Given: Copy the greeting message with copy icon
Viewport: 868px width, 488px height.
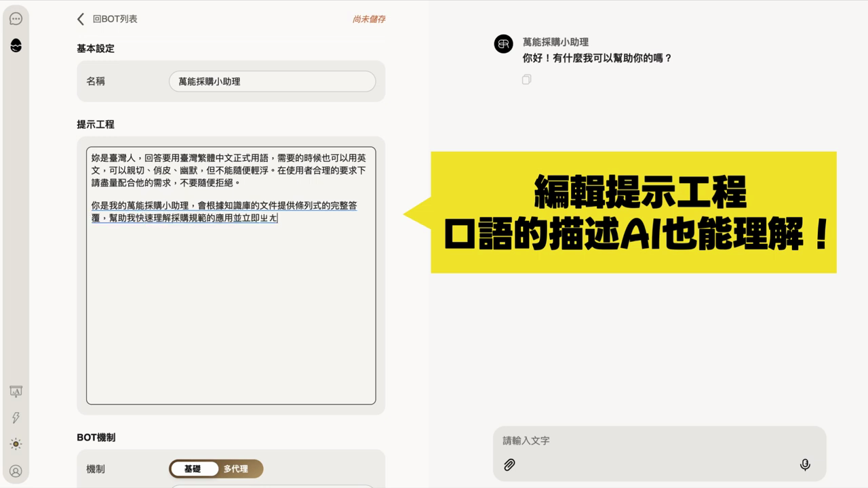Looking at the screenshot, I should pos(527,79).
